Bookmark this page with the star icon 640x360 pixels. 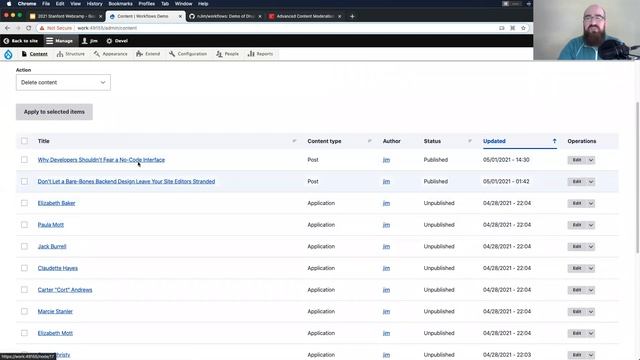click(x=523, y=28)
